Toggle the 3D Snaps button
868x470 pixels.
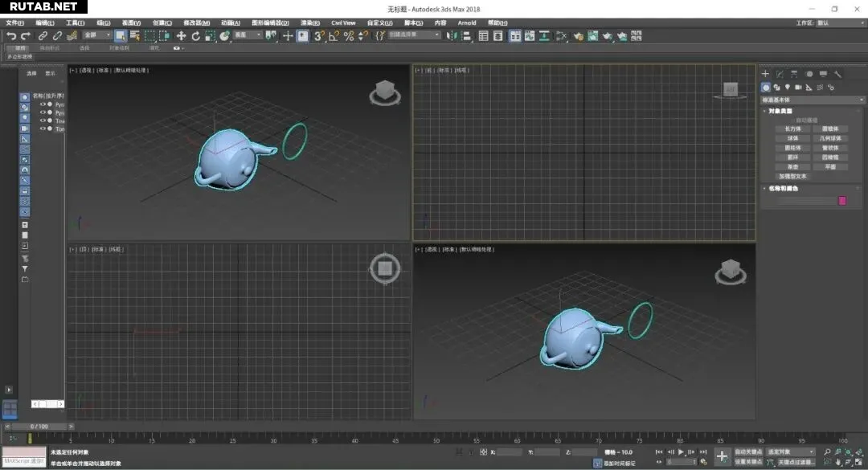[319, 36]
